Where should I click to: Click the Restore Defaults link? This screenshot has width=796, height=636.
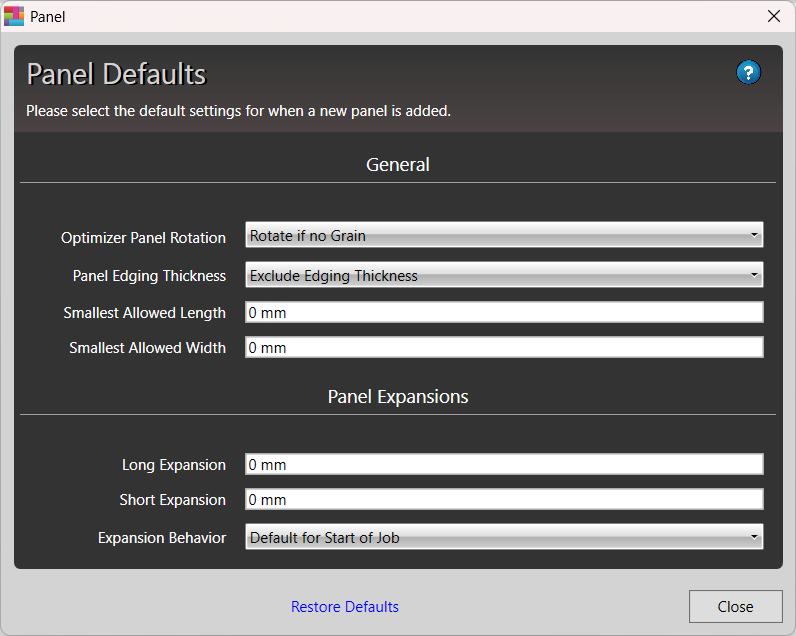click(345, 607)
